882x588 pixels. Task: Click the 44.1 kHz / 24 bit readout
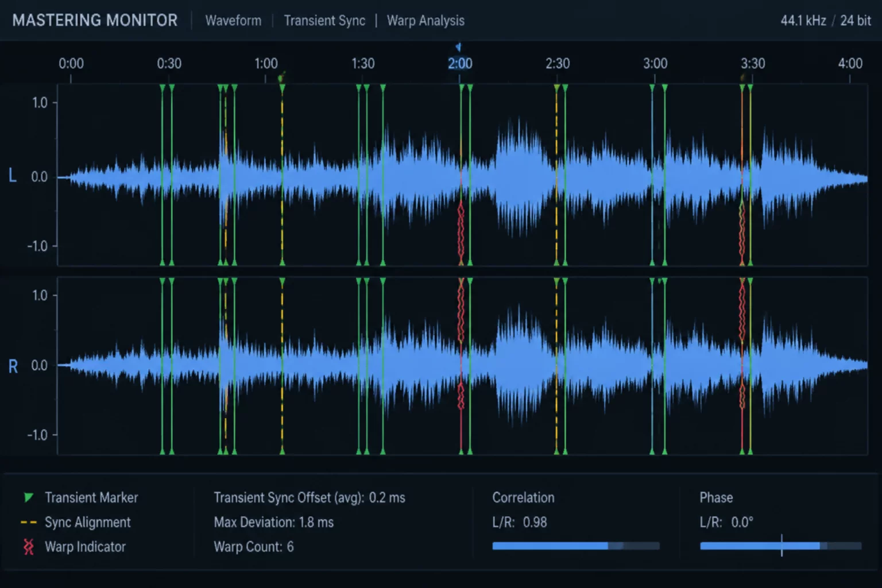pos(826,21)
